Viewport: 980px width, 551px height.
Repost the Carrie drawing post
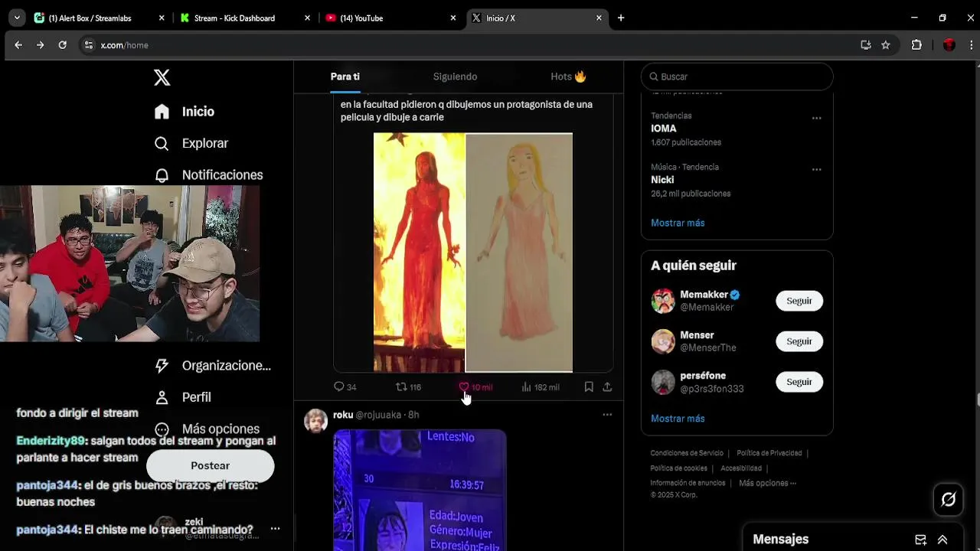408,387
